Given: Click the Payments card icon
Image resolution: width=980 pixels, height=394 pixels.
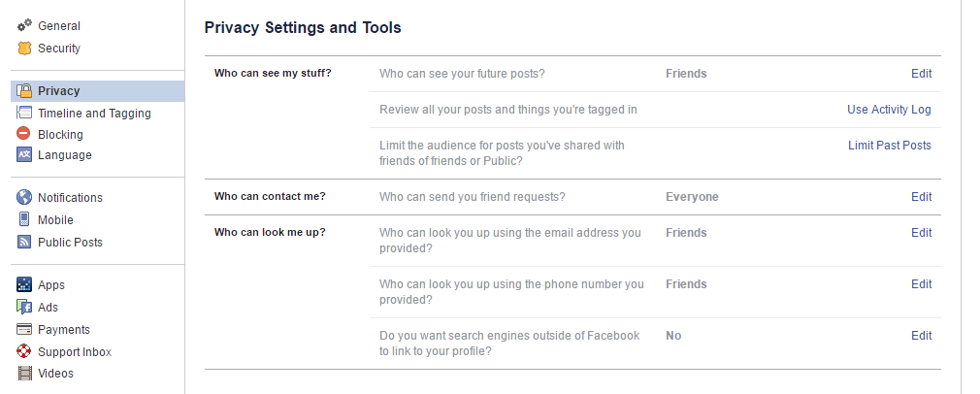Looking at the screenshot, I should coord(25,330).
